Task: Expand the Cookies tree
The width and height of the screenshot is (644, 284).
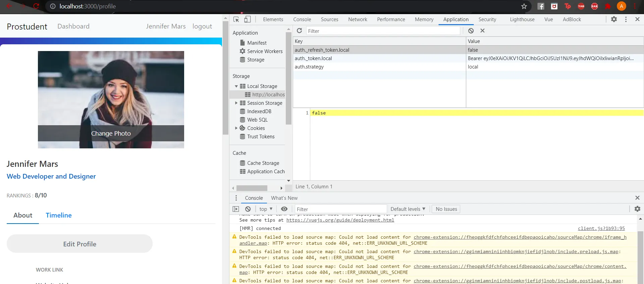Action: [236, 128]
